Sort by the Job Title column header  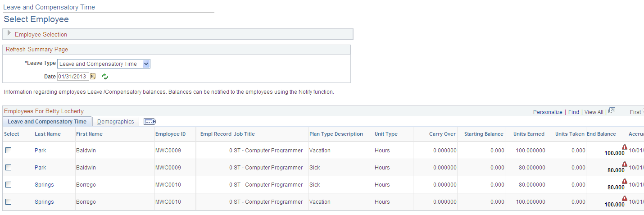coord(244,134)
